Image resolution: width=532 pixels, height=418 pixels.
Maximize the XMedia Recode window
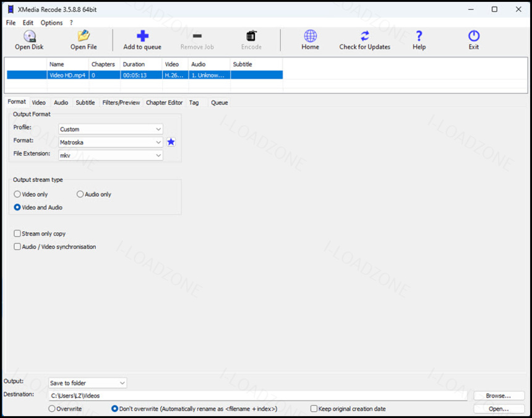click(494, 9)
